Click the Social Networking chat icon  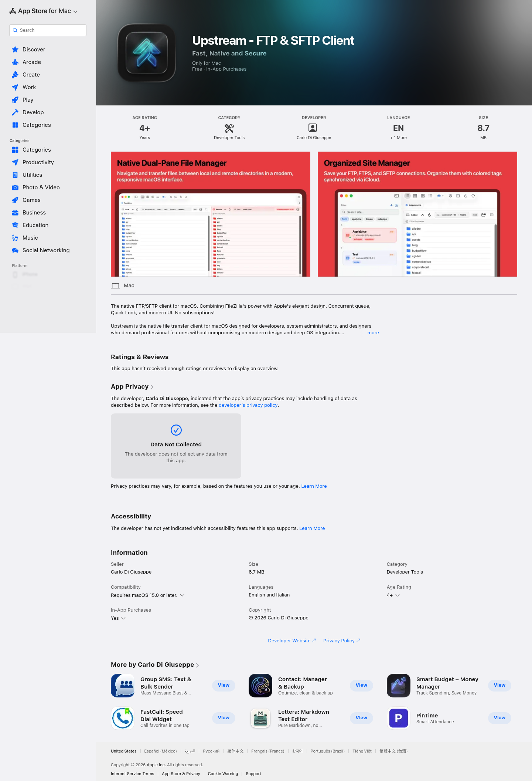pos(15,250)
